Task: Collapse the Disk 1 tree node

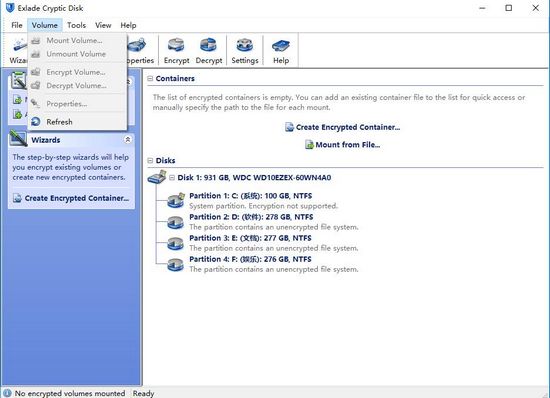Action: tap(172, 177)
